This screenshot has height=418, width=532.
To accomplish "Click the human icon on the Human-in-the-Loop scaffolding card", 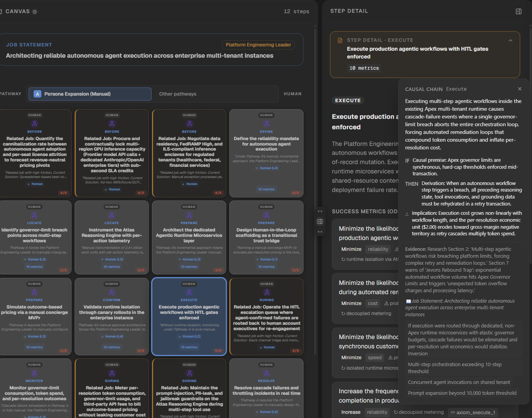I will click(266, 216).
